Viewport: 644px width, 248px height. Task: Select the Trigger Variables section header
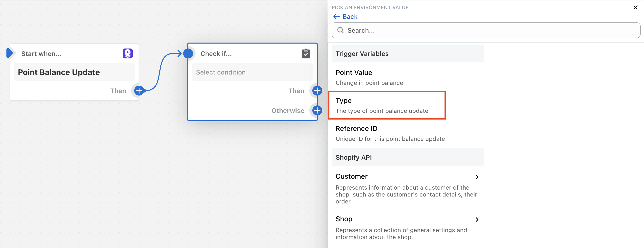pyautogui.click(x=407, y=54)
